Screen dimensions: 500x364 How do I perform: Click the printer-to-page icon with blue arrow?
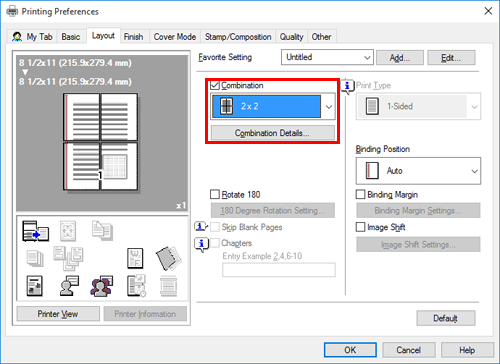point(35,231)
